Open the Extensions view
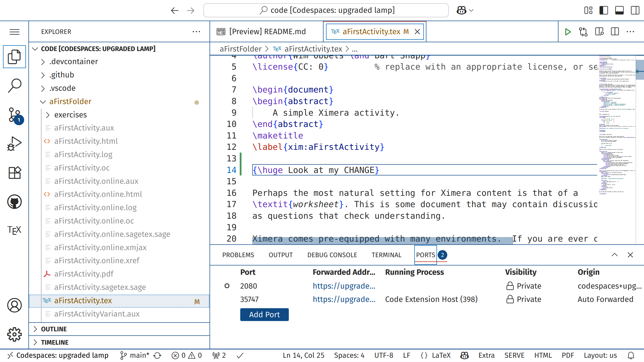The width and height of the screenshot is (644, 362). point(14,173)
